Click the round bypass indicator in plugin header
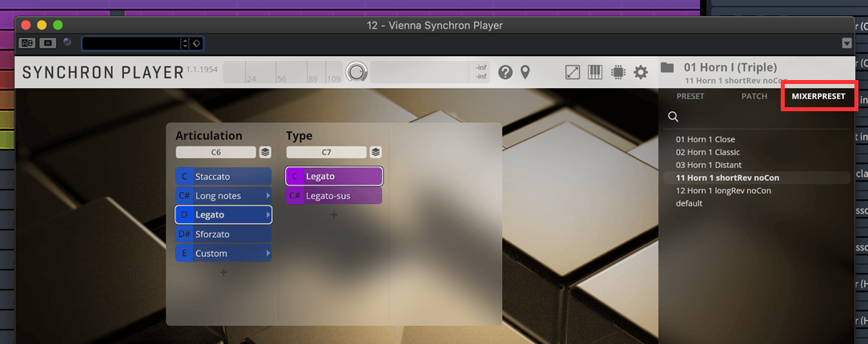Screen dimensions: 868x344 [x=67, y=42]
